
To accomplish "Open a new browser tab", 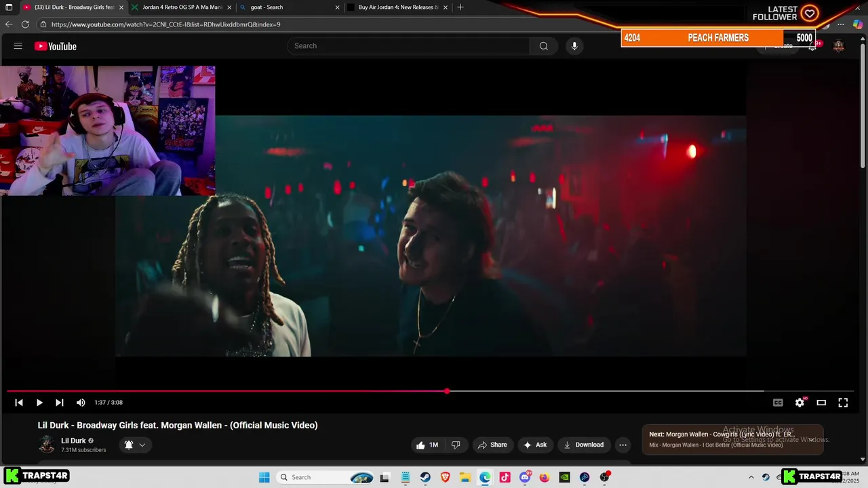I will [460, 7].
